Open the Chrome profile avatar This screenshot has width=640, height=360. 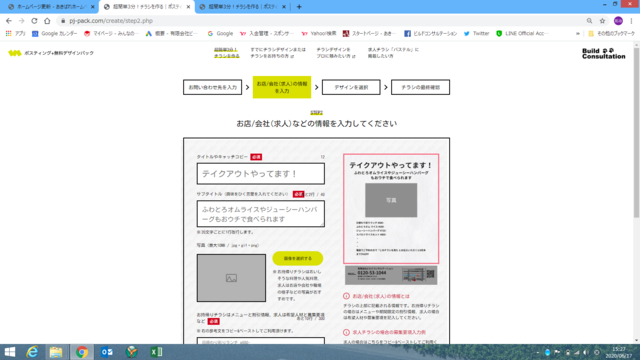(618, 21)
